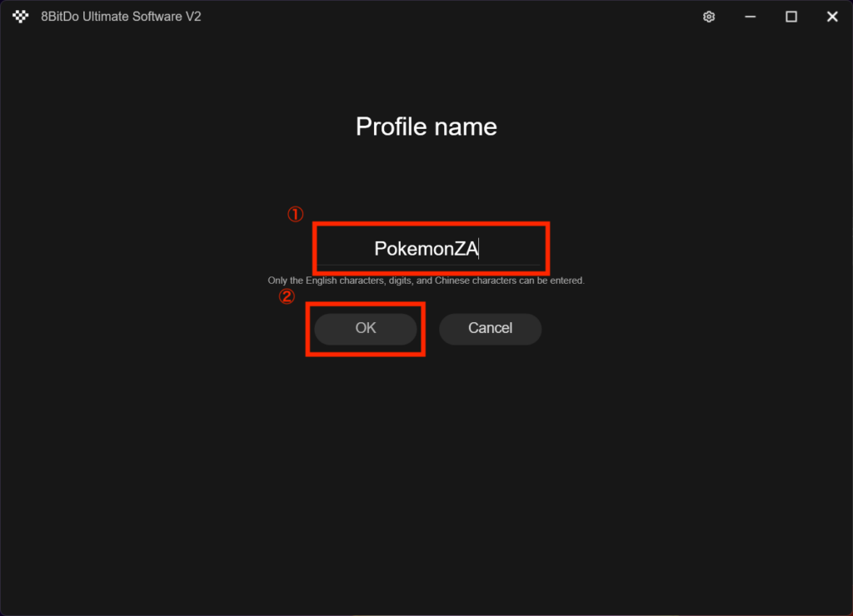Place cursor after PokemonZA text
This screenshot has width=853, height=616.
click(x=479, y=248)
